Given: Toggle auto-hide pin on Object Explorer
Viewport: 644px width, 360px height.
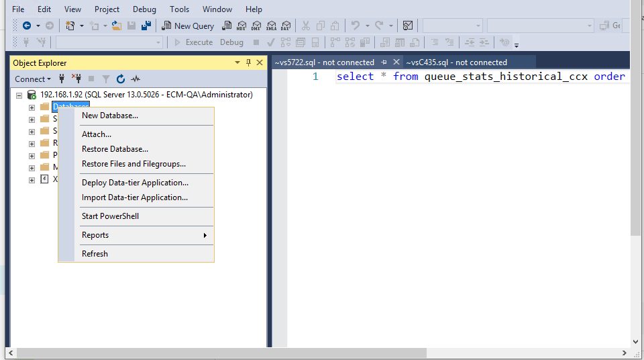Looking at the screenshot, I should [248, 62].
